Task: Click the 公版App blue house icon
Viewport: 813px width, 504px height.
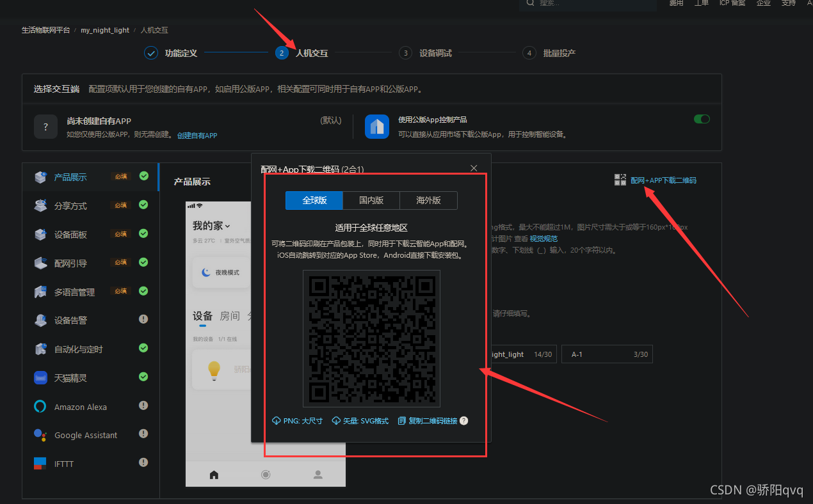Action: coord(377,127)
